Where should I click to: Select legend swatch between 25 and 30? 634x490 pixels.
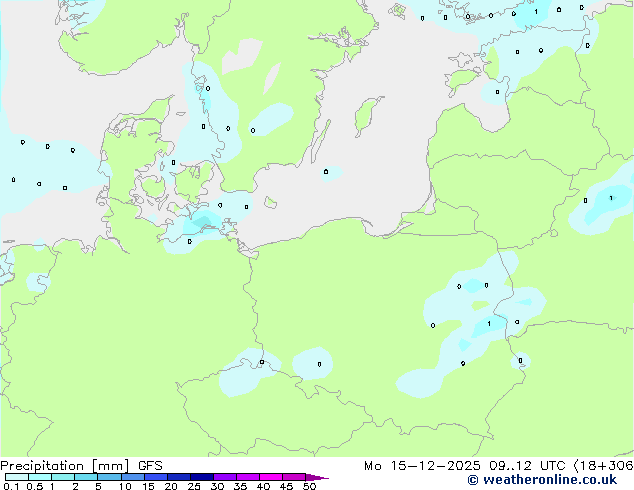pyautogui.click(x=202, y=477)
